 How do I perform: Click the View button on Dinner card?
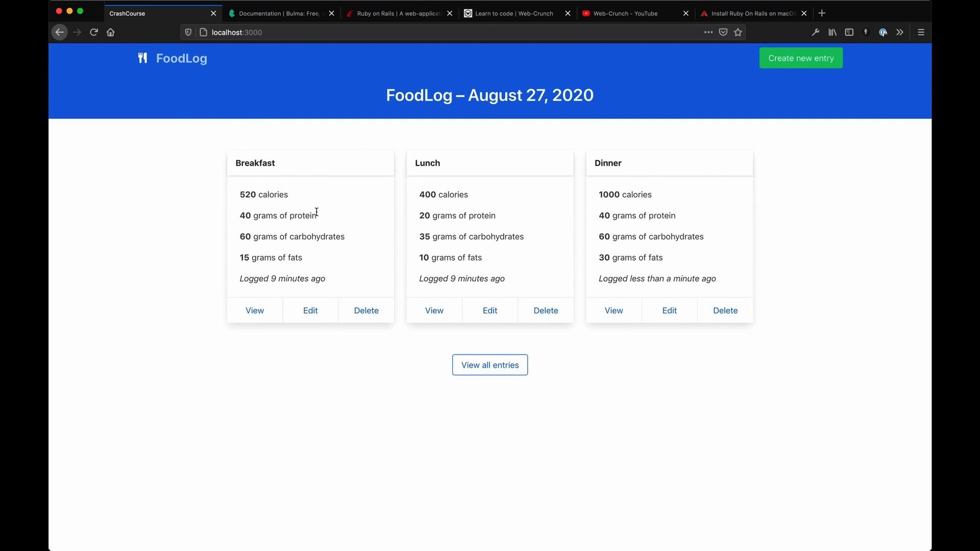pyautogui.click(x=614, y=310)
